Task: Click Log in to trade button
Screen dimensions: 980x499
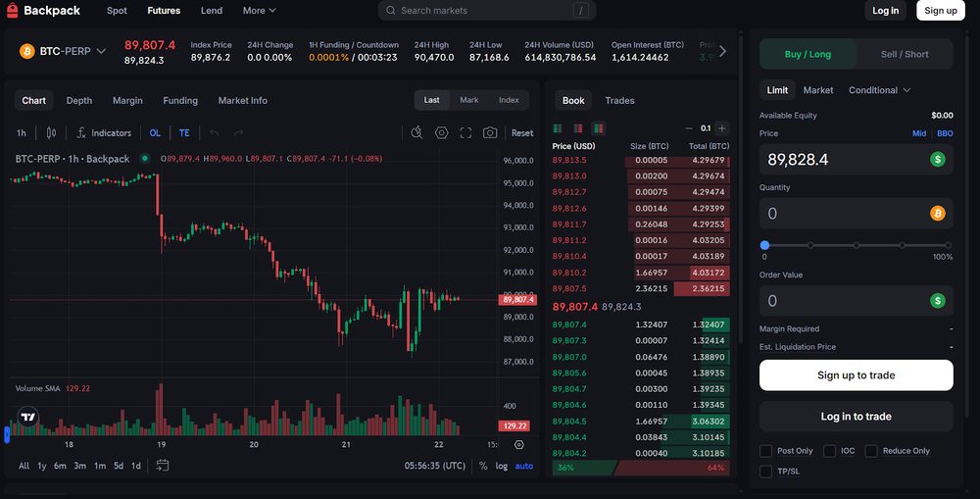Action: pos(856,417)
